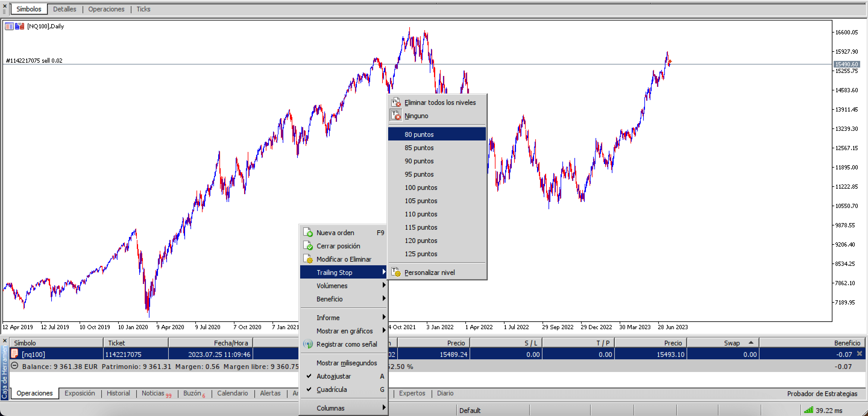
Task: Close the nq100 position with the X icon
Action: pos(859,354)
